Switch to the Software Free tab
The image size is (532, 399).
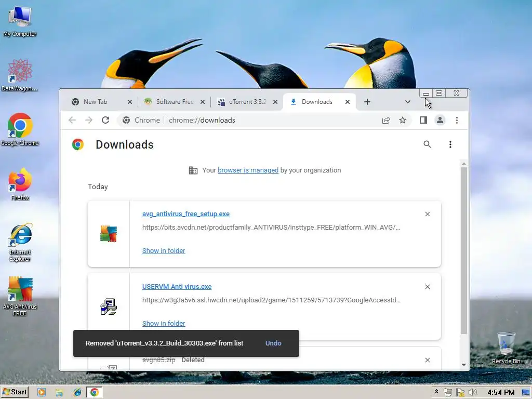[175, 102]
